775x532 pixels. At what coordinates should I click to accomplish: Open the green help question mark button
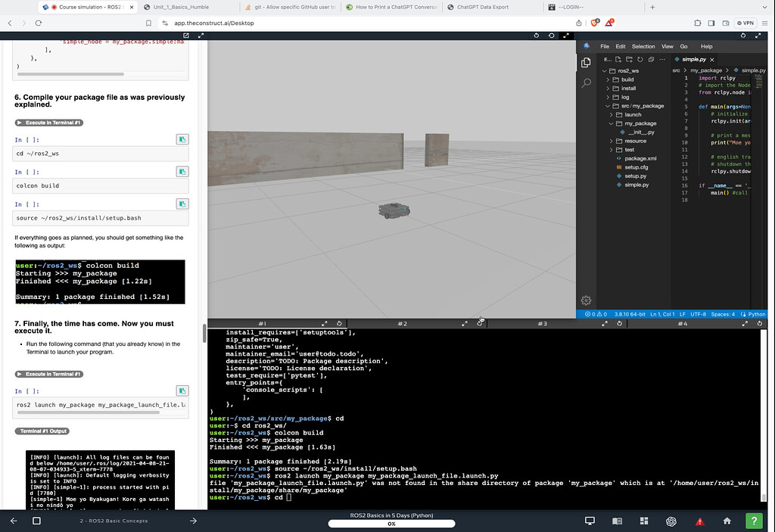click(754, 521)
